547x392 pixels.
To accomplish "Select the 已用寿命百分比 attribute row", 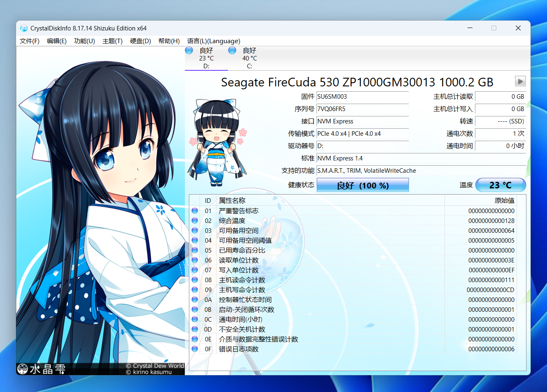I will coord(353,250).
